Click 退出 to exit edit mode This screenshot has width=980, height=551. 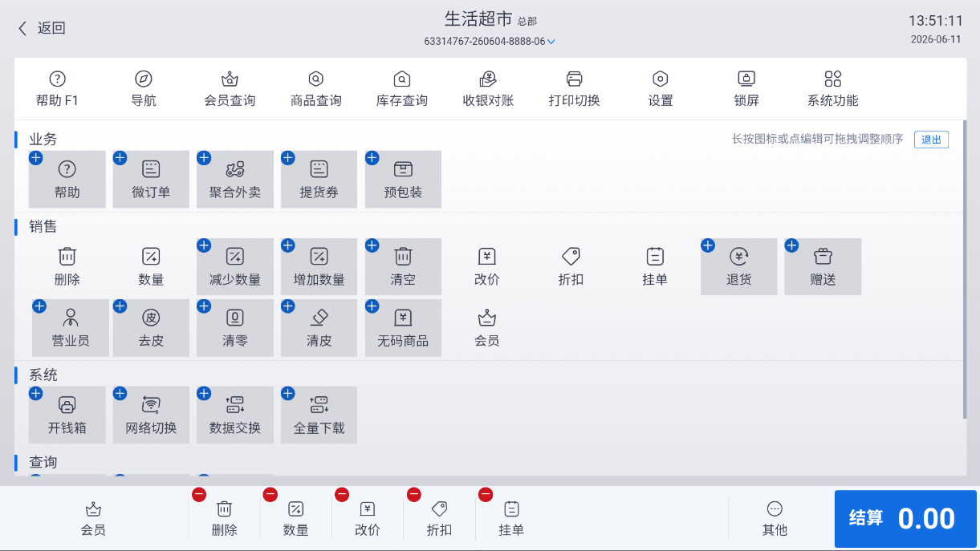(931, 140)
